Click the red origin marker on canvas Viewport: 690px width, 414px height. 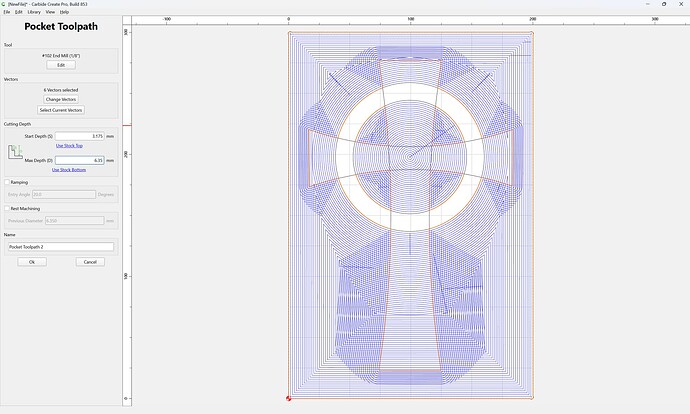coord(288,398)
